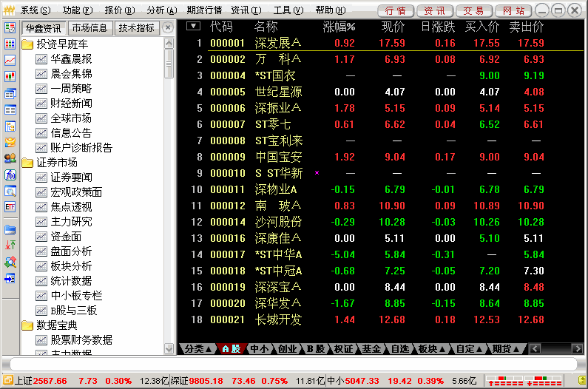Click the blue folder sidebar icon
The height and width of the screenshot is (389, 588).
(10, 229)
